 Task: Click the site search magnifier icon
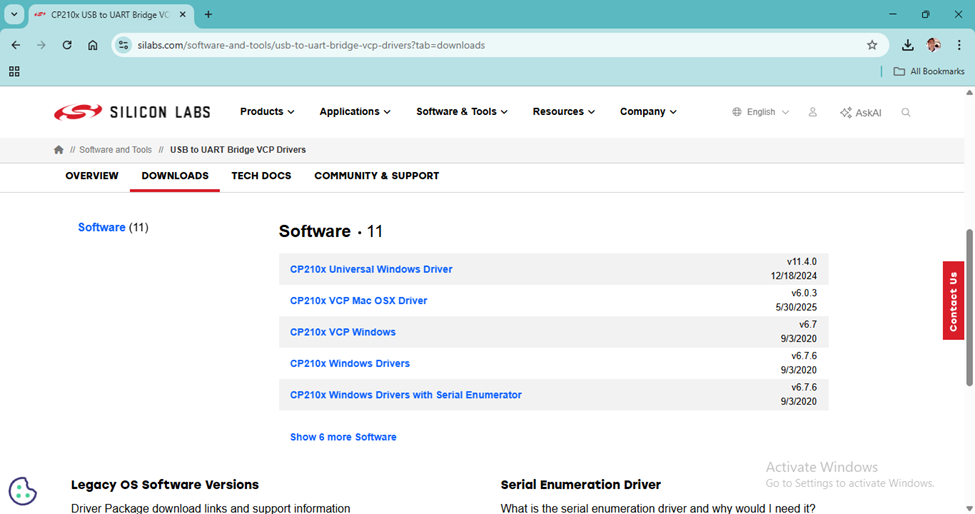(x=906, y=112)
